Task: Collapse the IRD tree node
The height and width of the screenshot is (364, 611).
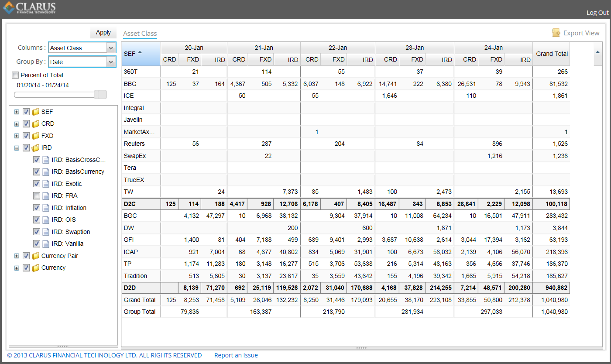Action: coord(17,148)
